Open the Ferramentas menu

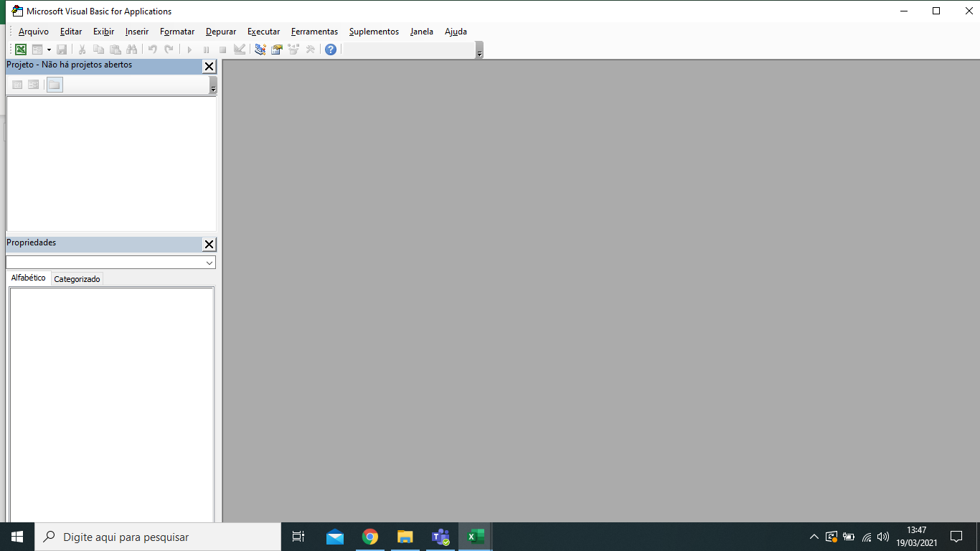point(314,32)
